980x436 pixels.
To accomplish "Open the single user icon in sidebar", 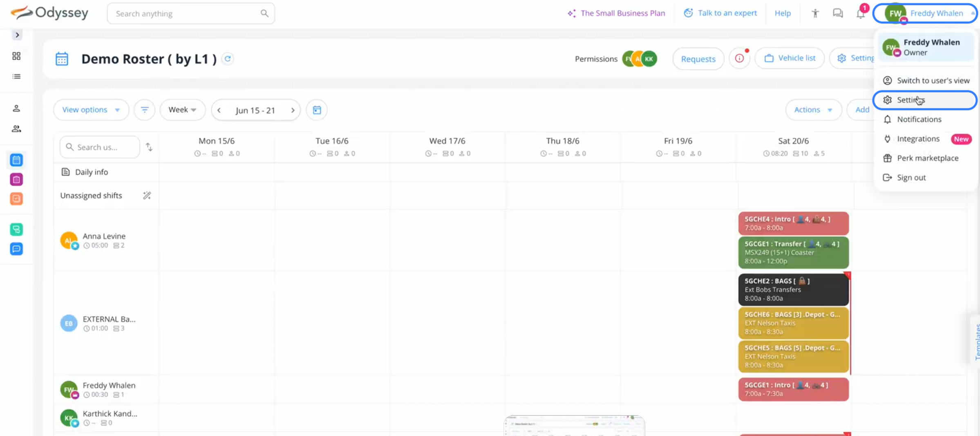I will [x=16, y=108].
